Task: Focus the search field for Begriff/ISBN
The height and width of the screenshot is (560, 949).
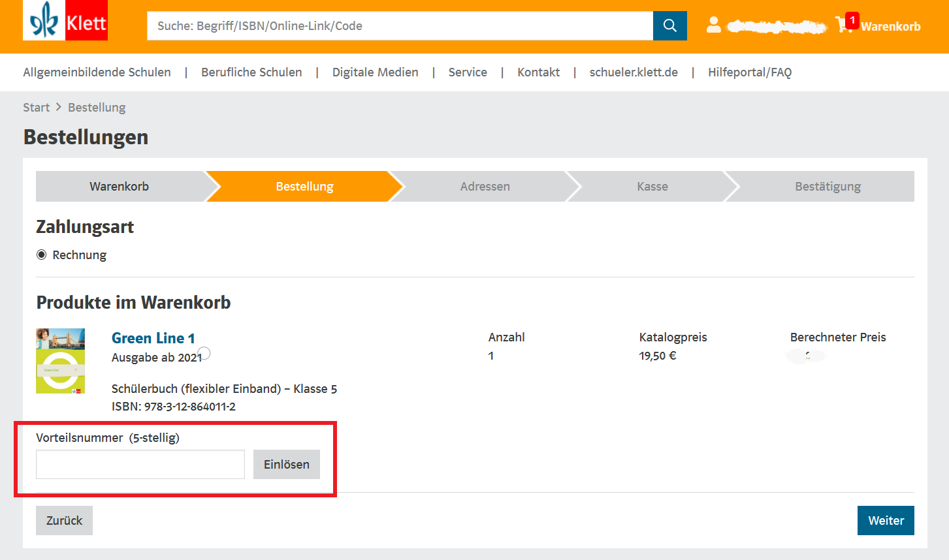Action: [x=400, y=25]
